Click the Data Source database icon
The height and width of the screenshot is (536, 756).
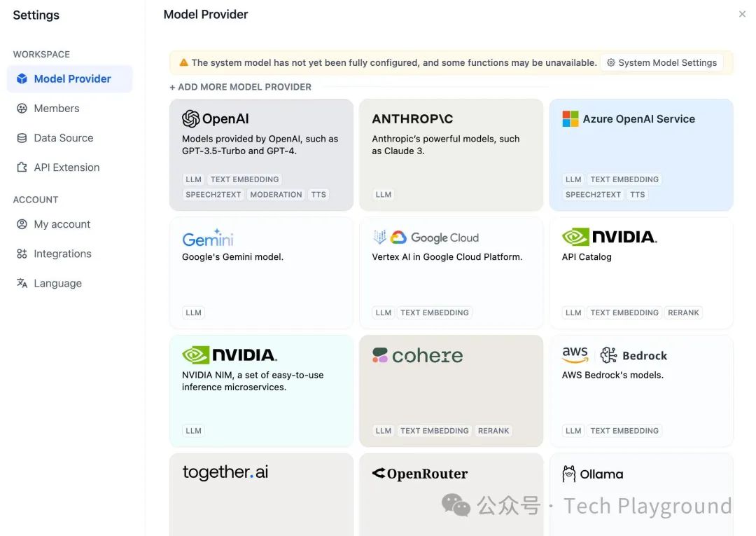click(22, 138)
